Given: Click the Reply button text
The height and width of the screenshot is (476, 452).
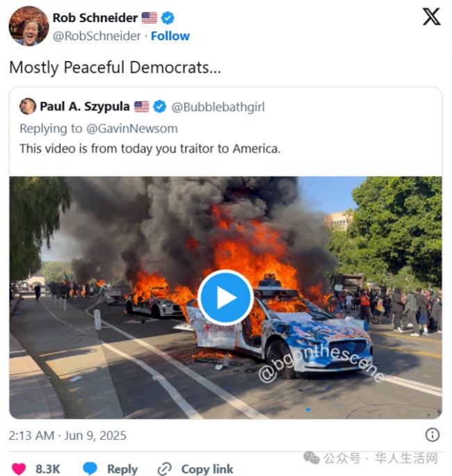Looking at the screenshot, I should 122,469.
